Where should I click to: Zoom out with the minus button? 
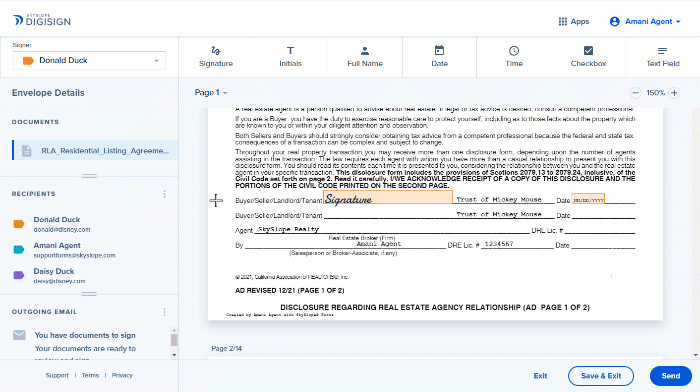tap(635, 93)
